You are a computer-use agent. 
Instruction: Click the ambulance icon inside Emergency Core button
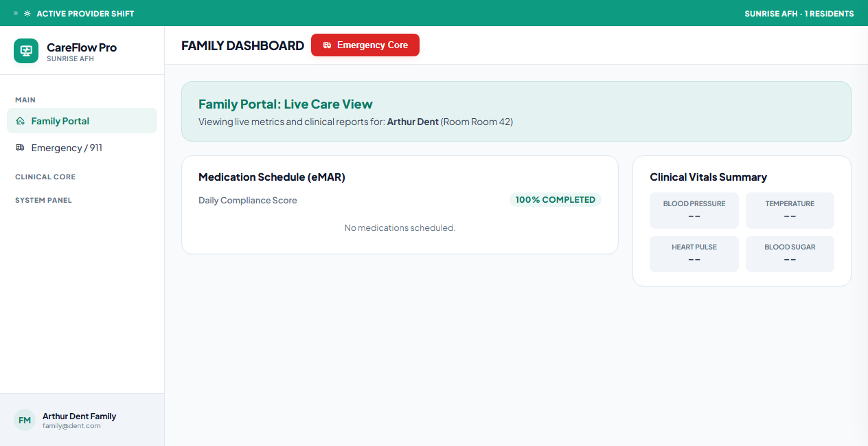327,45
